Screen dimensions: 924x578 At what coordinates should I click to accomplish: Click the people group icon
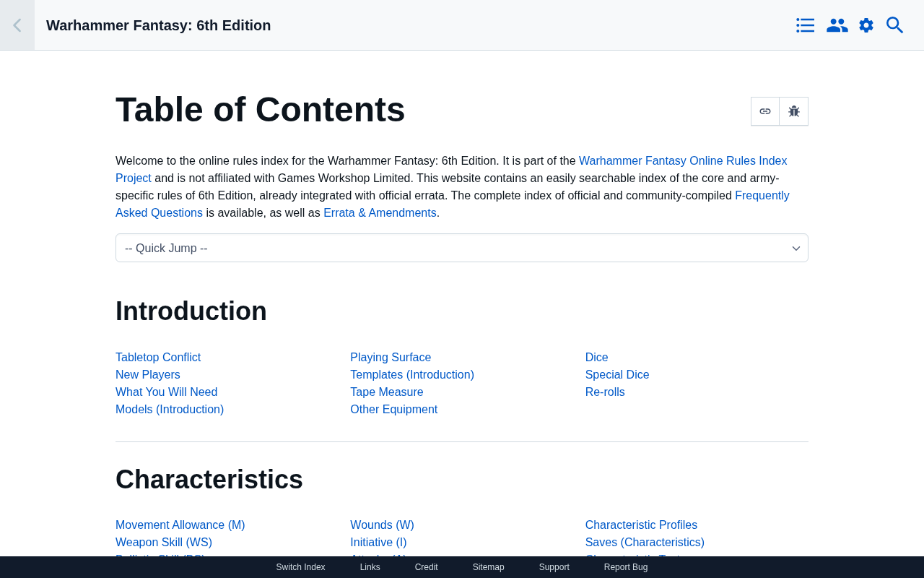click(x=837, y=25)
